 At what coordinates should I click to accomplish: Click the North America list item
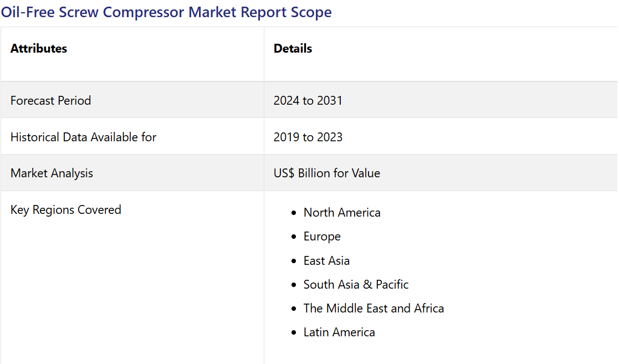[x=342, y=213]
